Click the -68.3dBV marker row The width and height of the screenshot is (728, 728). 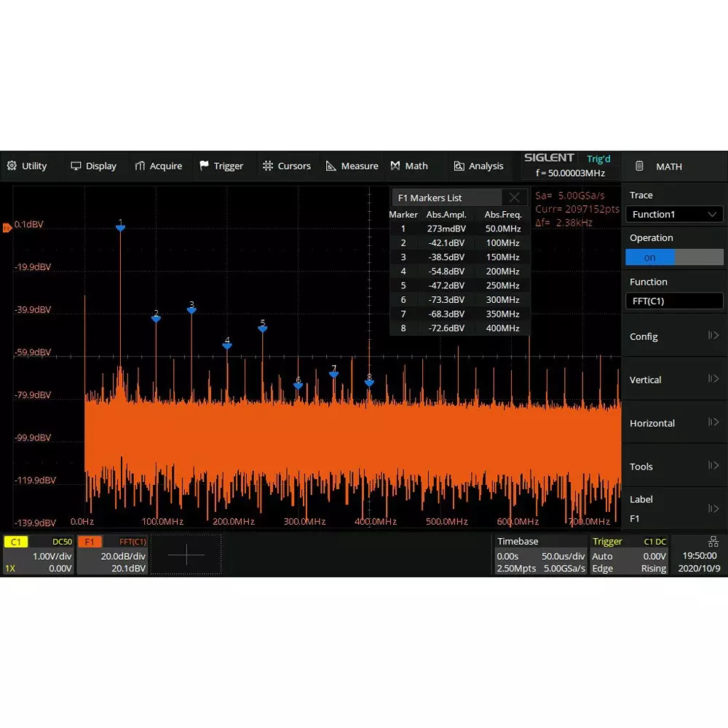click(x=459, y=314)
